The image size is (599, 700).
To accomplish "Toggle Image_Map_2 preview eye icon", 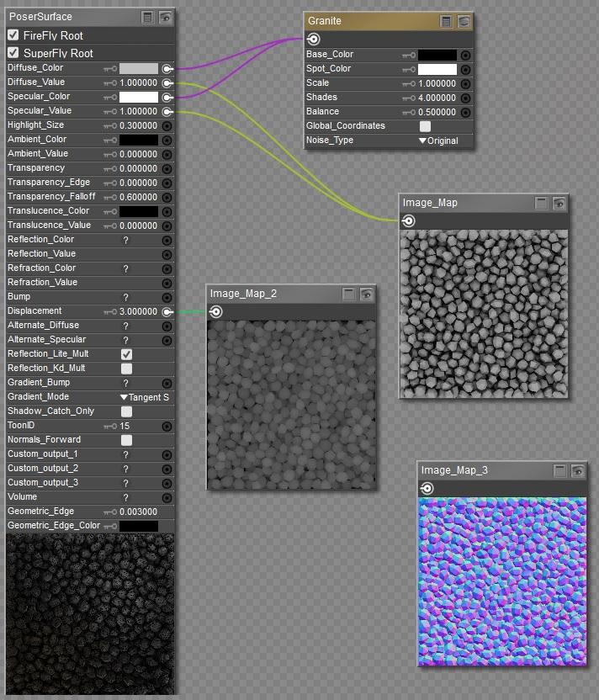I will [367, 294].
